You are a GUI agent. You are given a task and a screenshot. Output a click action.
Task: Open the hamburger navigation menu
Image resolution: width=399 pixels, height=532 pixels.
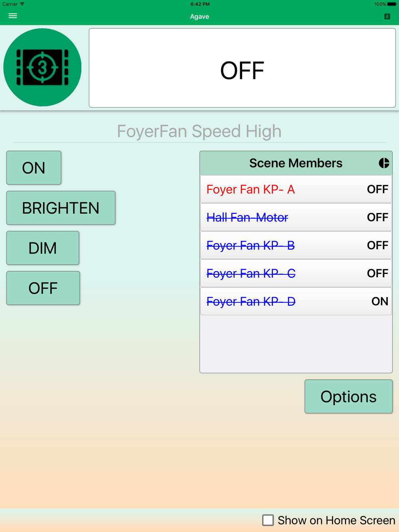[x=13, y=16]
